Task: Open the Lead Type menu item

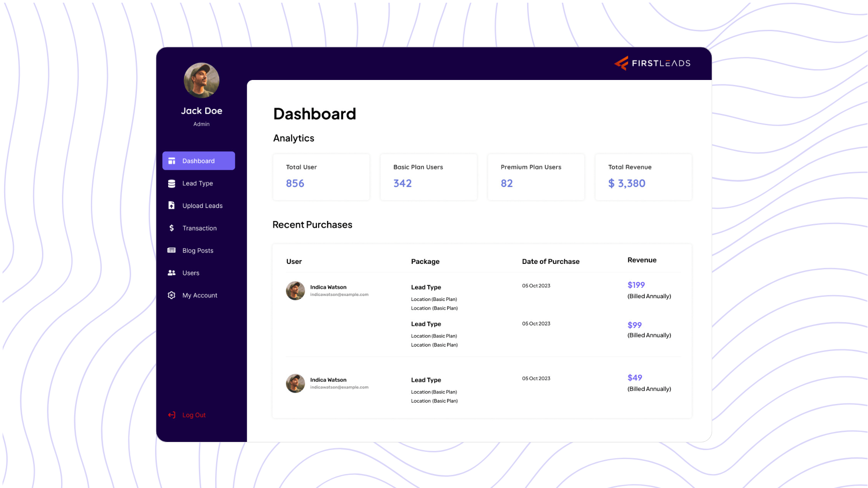Action: point(198,183)
